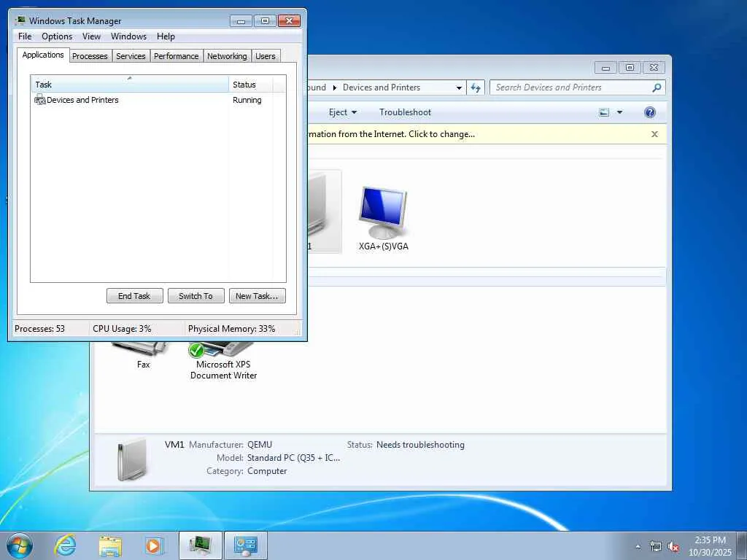Select the XGA+(S)VGA monitor device

coord(383,218)
